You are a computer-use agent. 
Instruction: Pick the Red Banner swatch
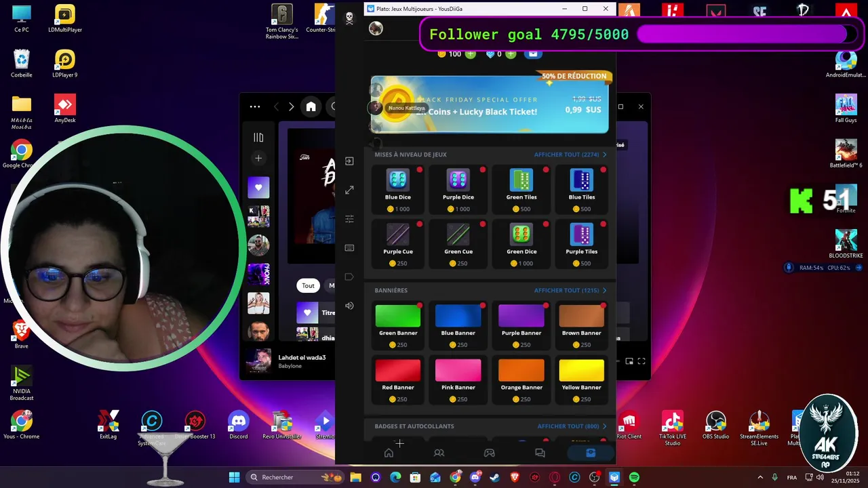coord(398,370)
